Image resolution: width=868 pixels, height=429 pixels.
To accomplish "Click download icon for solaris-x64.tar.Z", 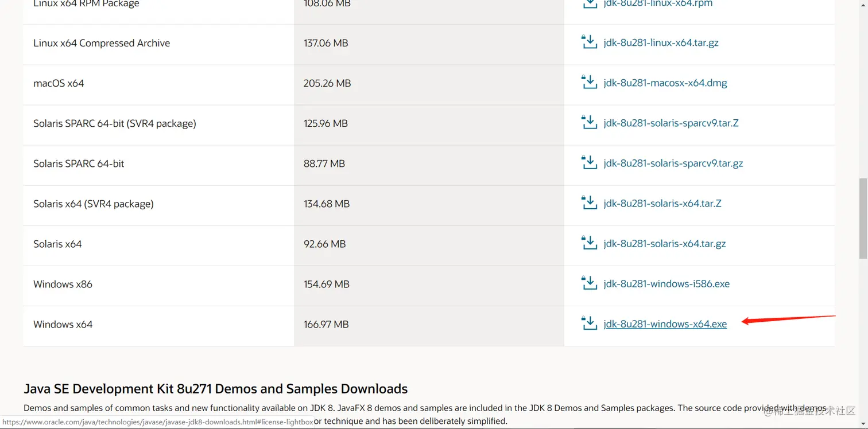I will click(590, 203).
